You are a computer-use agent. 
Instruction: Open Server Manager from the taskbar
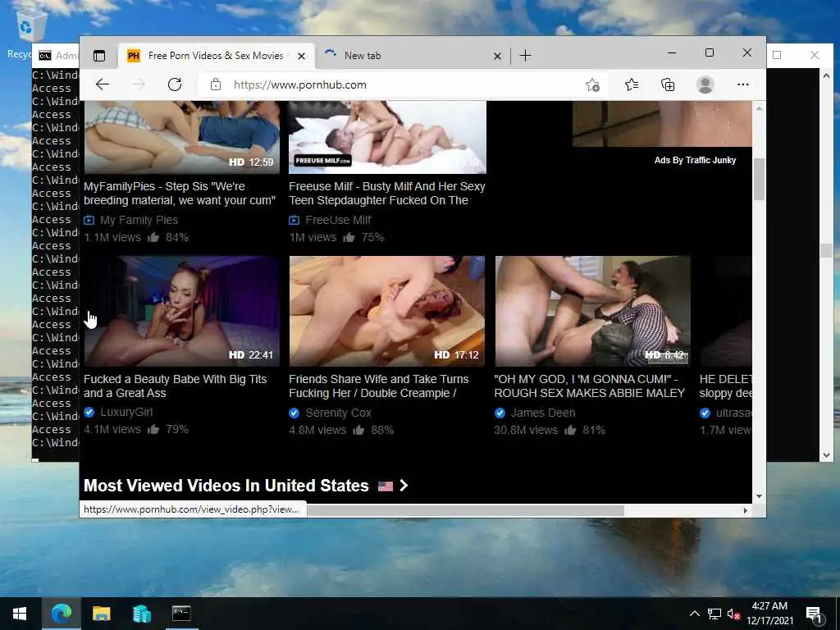(x=141, y=614)
